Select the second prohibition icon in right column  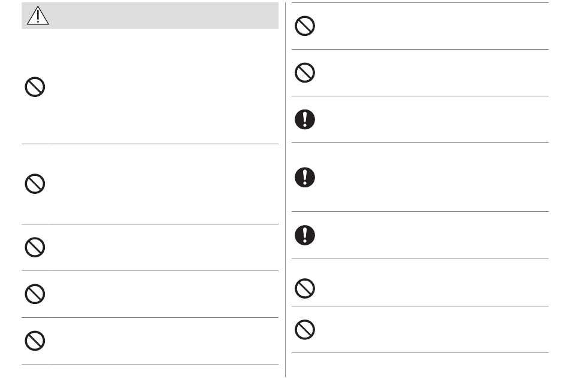click(x=305, y=72)
